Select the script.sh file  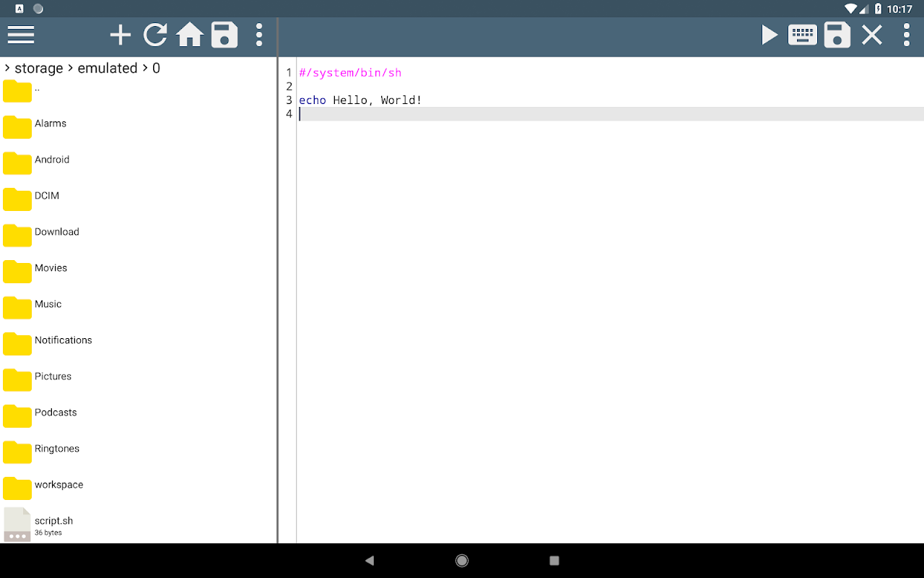coord(139,525)
